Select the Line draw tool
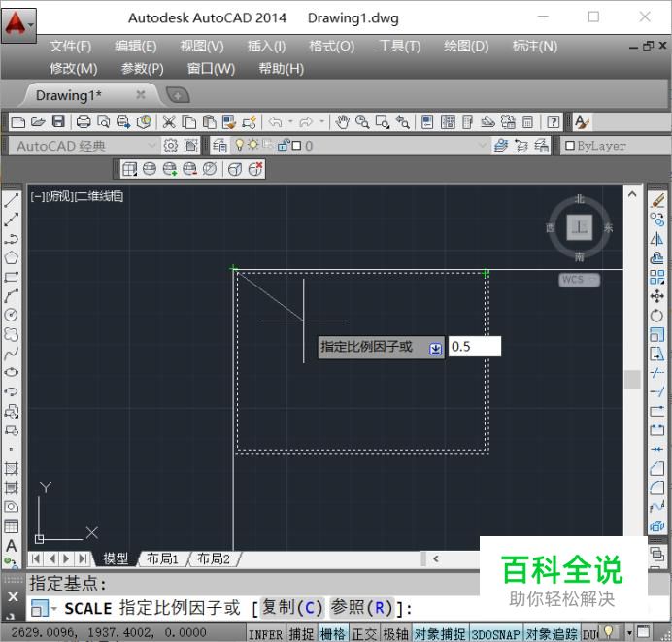 11,201
